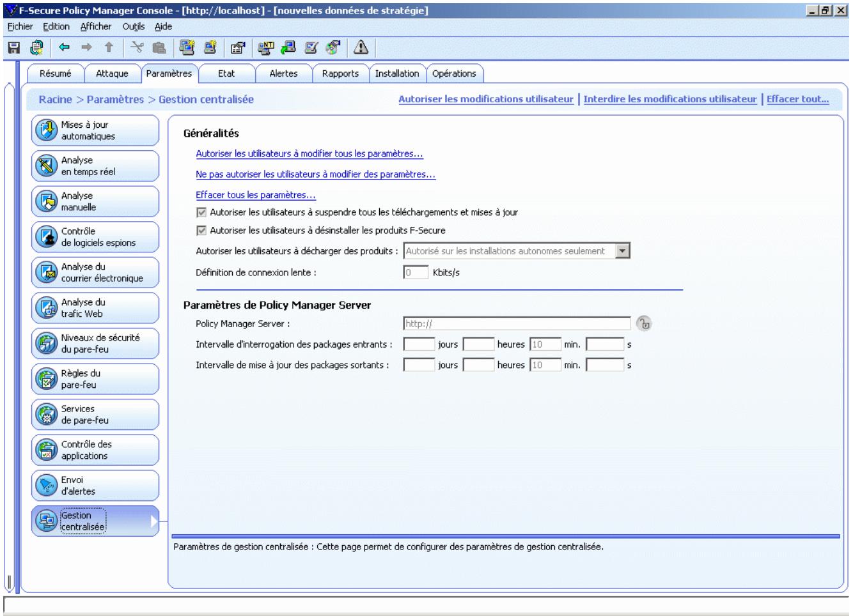Viewport: 853px width, 616px height.
Task: Click outgoing packages interval min. field
Action: (545, 365)
